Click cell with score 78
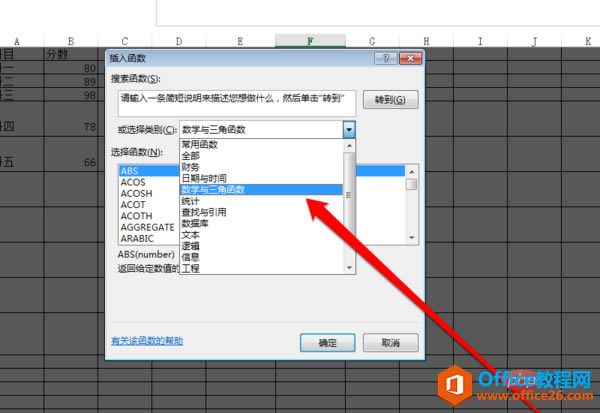This screenshot has width=600, height=413. (x=71, y=119)
